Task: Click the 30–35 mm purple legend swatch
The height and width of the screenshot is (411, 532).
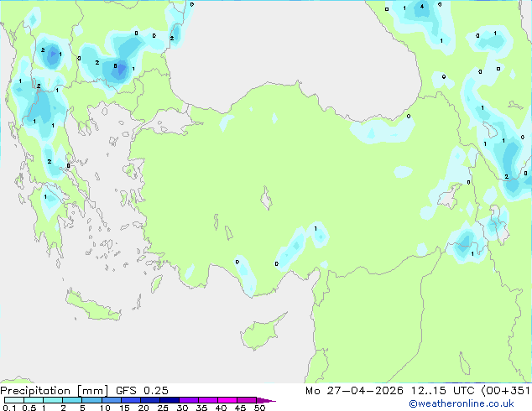Action: coord(189,400)
